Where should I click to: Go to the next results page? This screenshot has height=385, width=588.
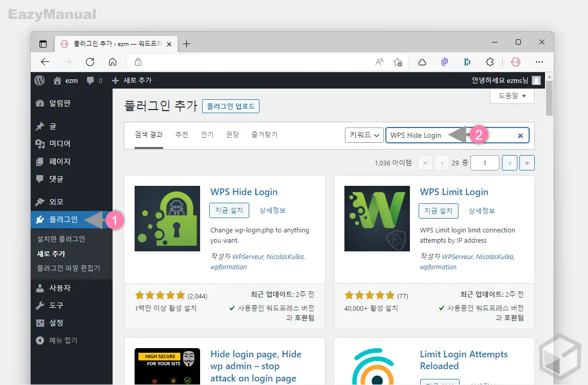click(x=510, y=163)
